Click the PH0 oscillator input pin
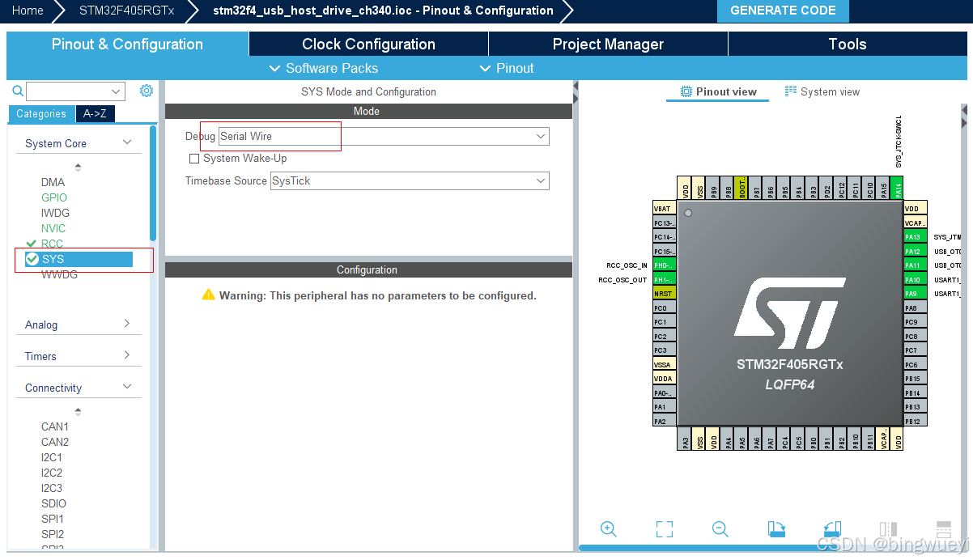 [x=664, y=265]
